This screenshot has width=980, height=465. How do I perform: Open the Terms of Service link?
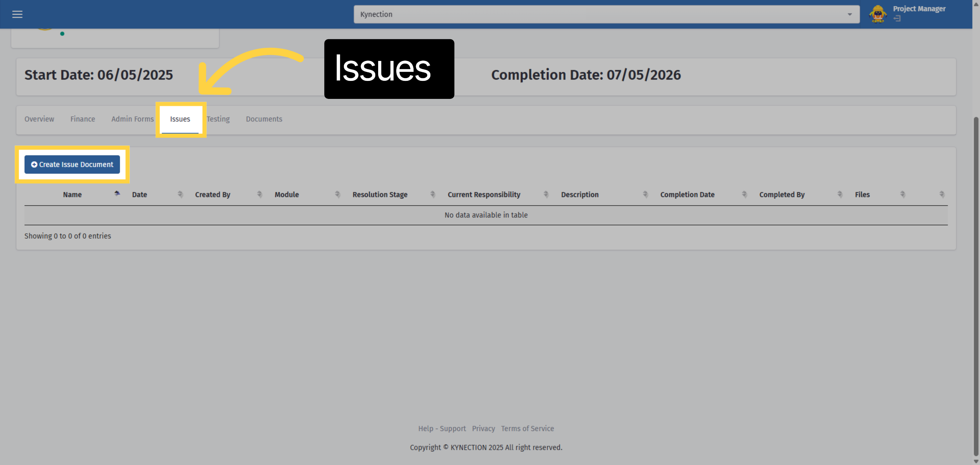tap(528, 428)
